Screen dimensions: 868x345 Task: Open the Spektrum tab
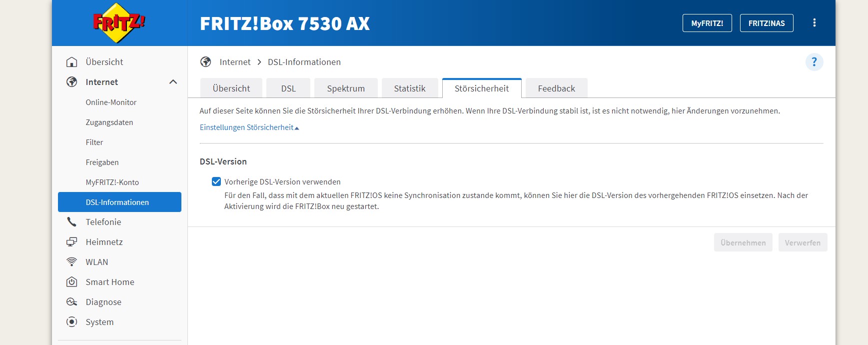click(346, 88)
